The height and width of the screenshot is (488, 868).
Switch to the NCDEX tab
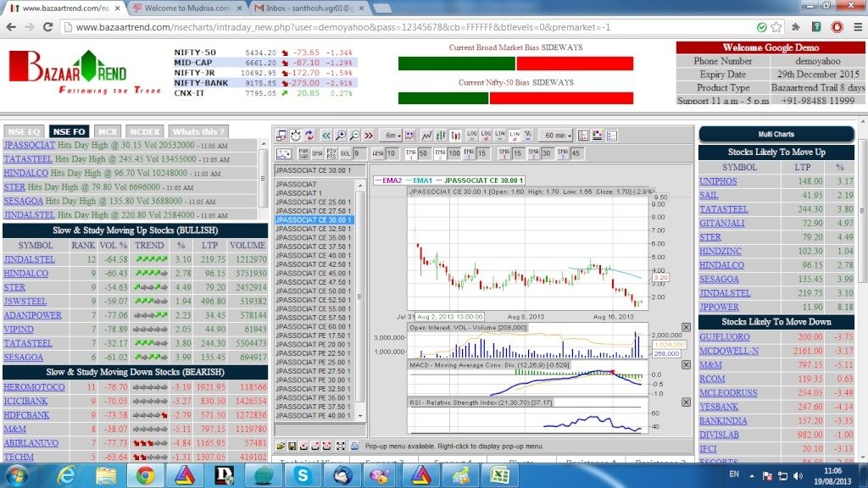tap(144, 131)
